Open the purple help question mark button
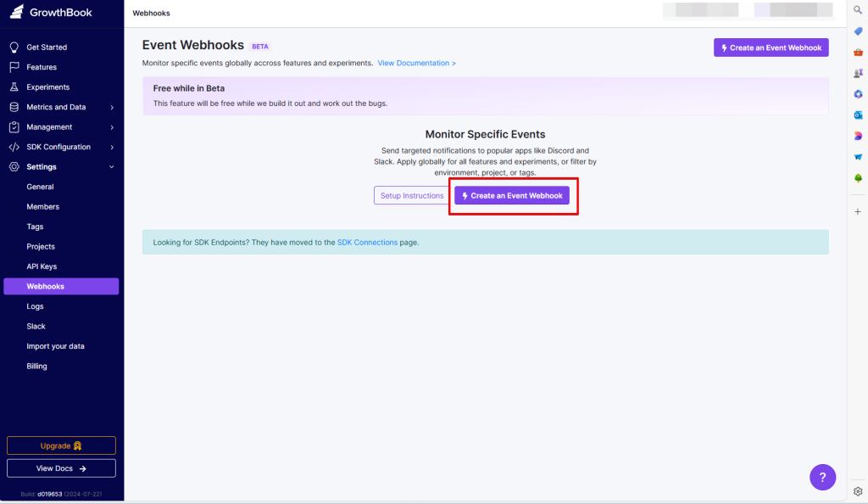Screen dimensions: 868x504 point(822,477)
